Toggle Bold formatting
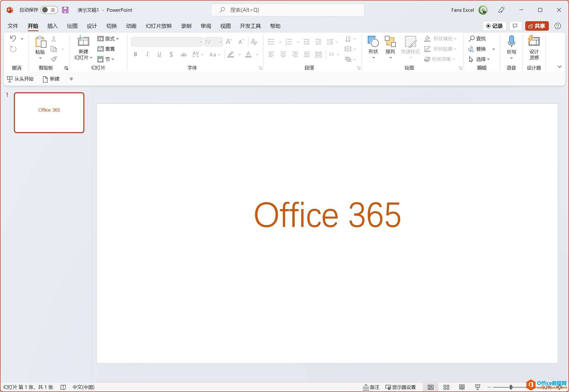The width and height of the screenshot is (569, 392). point(135,55)
